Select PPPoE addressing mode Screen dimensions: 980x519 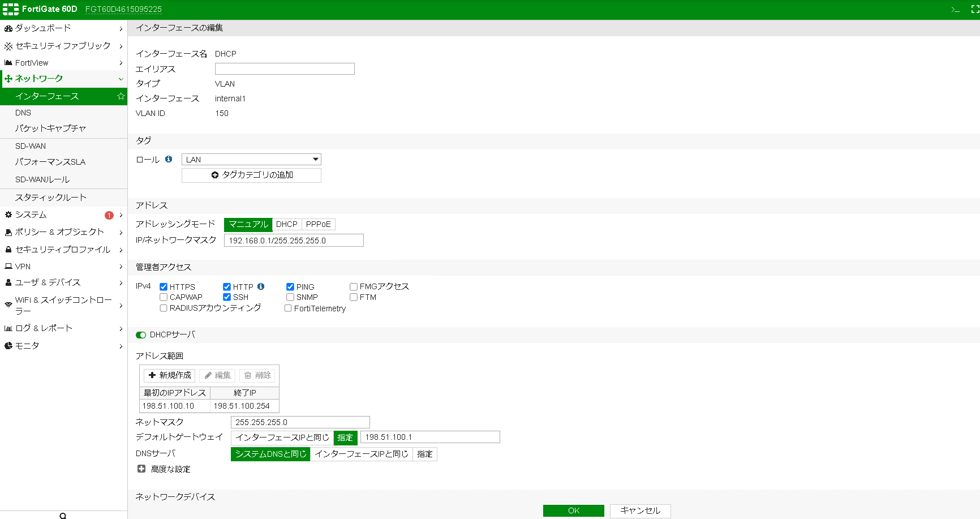click(319, 225)
